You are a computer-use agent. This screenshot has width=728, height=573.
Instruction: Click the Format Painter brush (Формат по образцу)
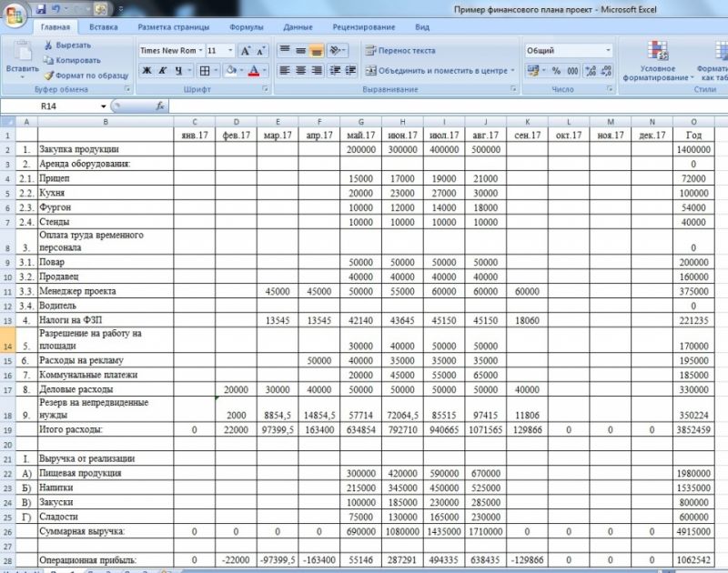click(48, 75)
